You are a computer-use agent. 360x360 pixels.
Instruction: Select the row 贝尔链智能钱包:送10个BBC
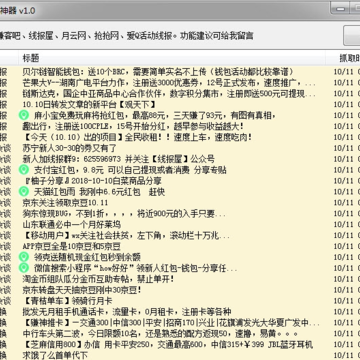coord(180,72)
